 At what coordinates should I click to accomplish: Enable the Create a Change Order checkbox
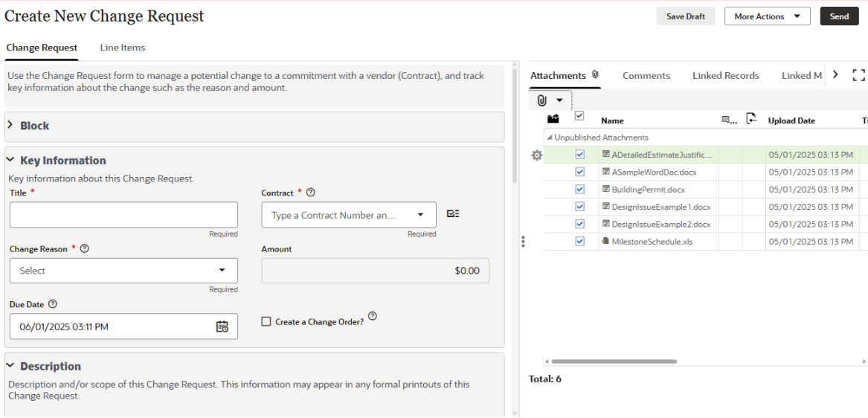pyautogui.click(x=266, y=322)
